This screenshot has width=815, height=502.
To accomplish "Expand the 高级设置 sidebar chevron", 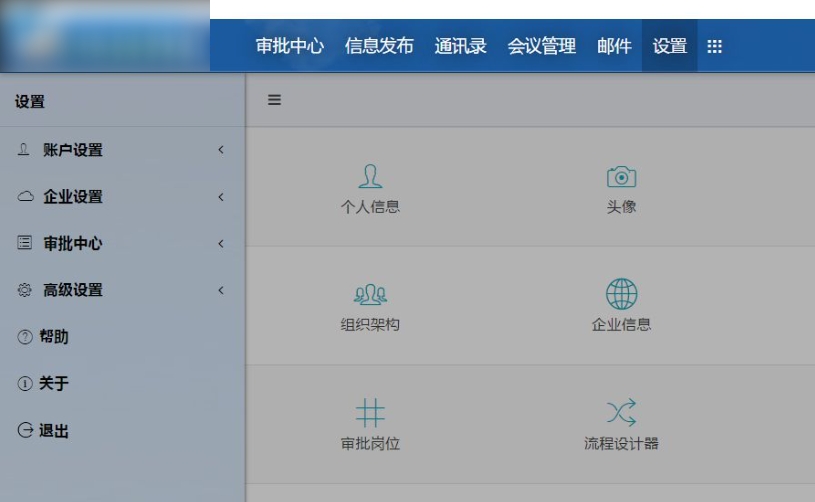I will click(220, 291).
